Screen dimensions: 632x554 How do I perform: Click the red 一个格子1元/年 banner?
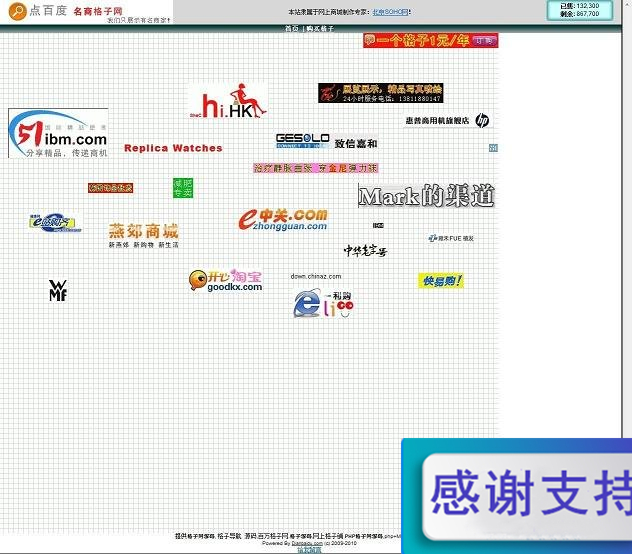[430, 40]
